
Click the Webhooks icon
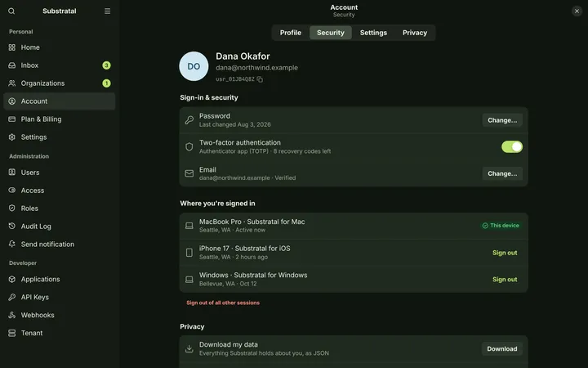[12, 315]
